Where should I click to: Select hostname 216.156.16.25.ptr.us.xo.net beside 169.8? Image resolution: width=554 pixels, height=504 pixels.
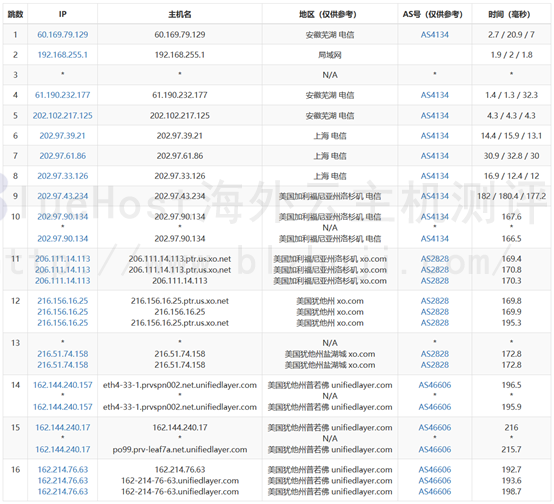pos(179,301)
